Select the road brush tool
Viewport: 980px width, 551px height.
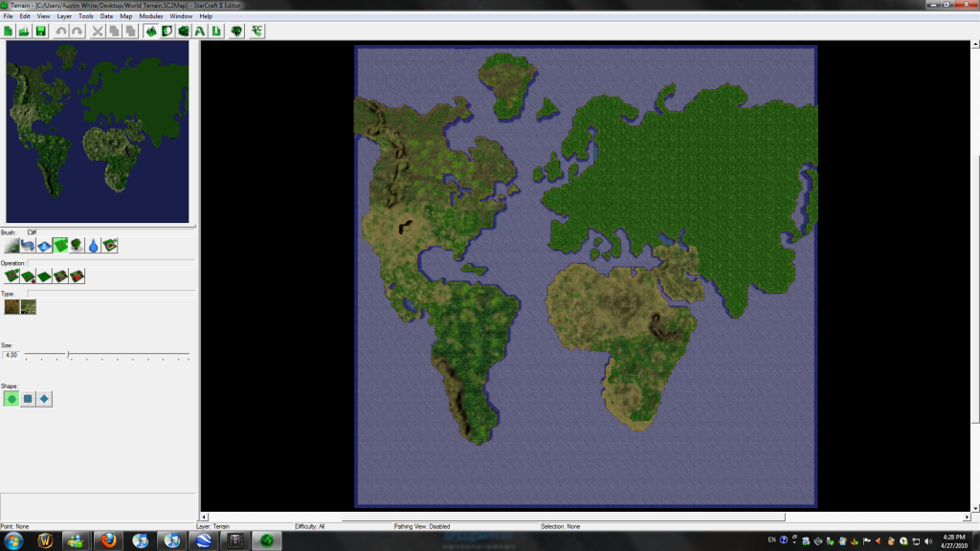point(28,246)
